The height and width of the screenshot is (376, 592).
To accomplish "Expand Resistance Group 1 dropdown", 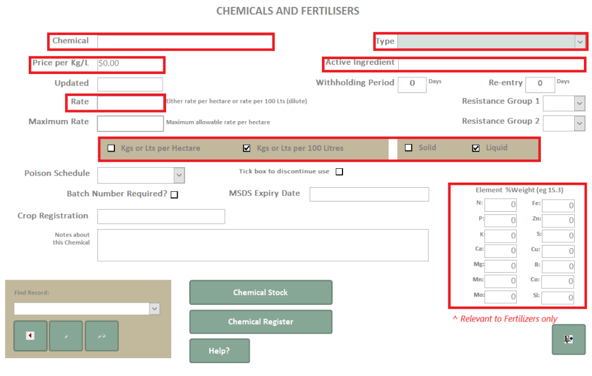I will (x=580, y=103).
